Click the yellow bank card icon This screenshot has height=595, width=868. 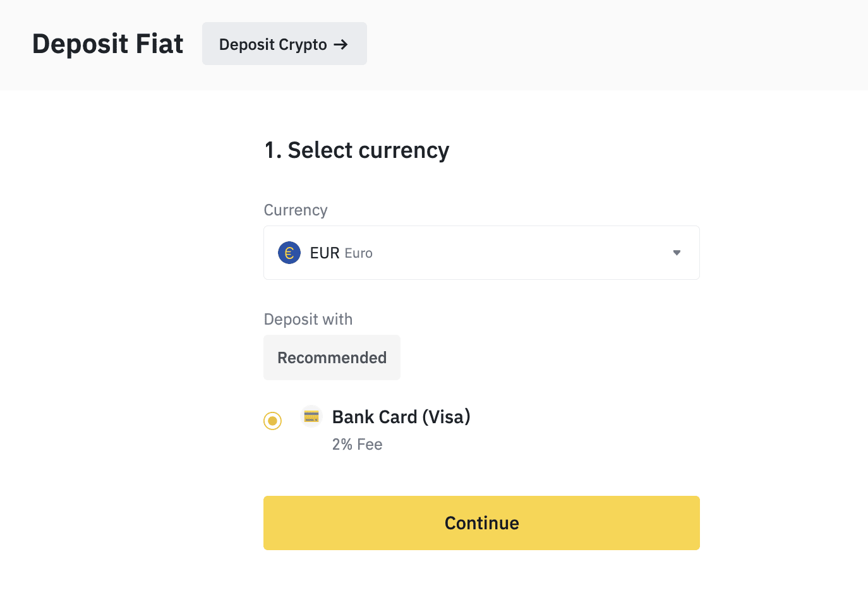(x=311, y=416)
